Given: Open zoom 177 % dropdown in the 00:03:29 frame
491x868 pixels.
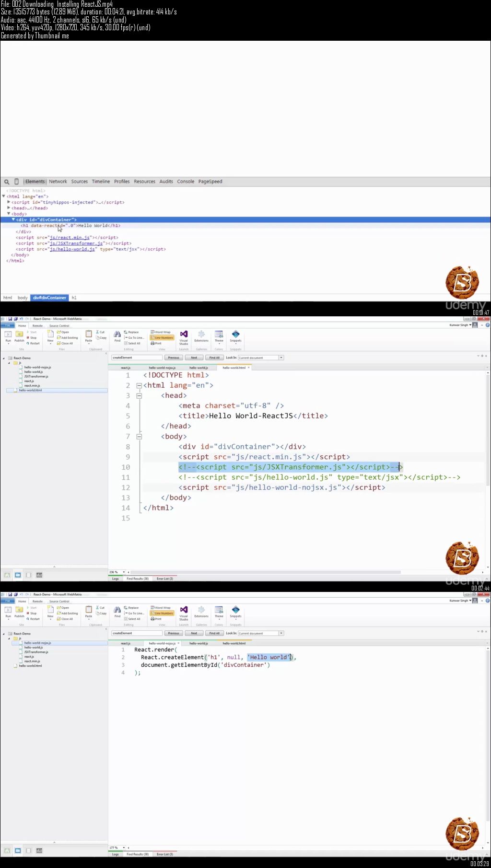Looking at the screenshot, I should pyautogui.click(x=124, y=848).
